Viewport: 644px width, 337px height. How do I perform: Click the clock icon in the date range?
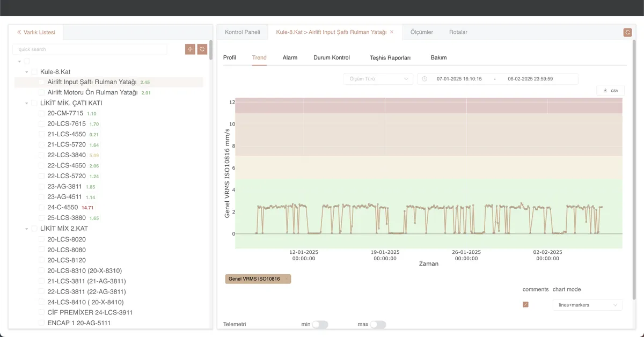point(425,79)
